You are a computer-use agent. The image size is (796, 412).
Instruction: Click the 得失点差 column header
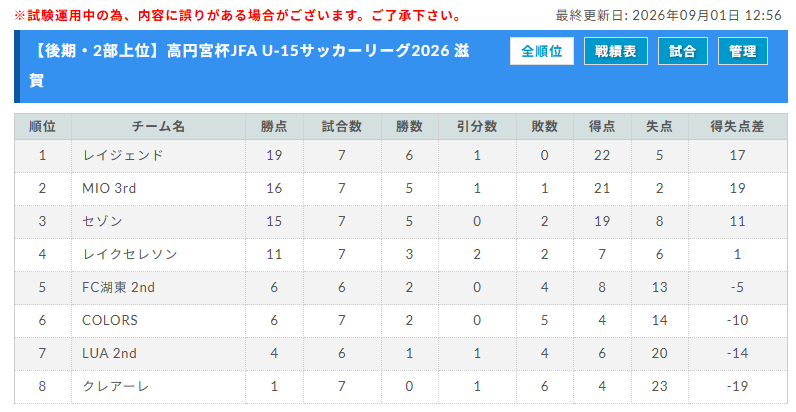click(x=737, y=126)
